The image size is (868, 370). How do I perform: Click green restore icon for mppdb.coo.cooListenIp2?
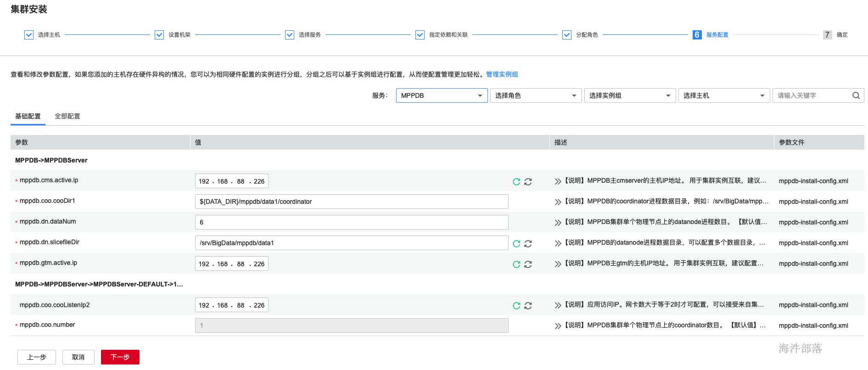click(x=516, y=306)
